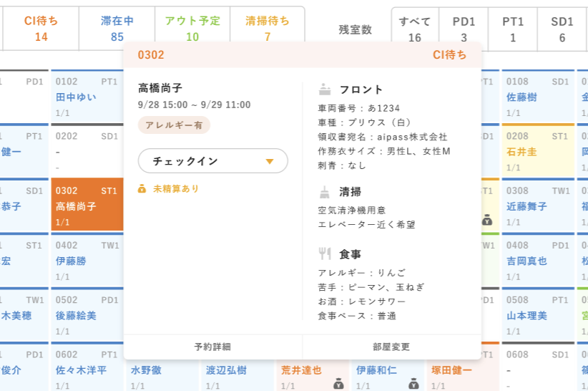Click the 未精算あり link
This screenshot has width=588, height=391.
(176, 189)
